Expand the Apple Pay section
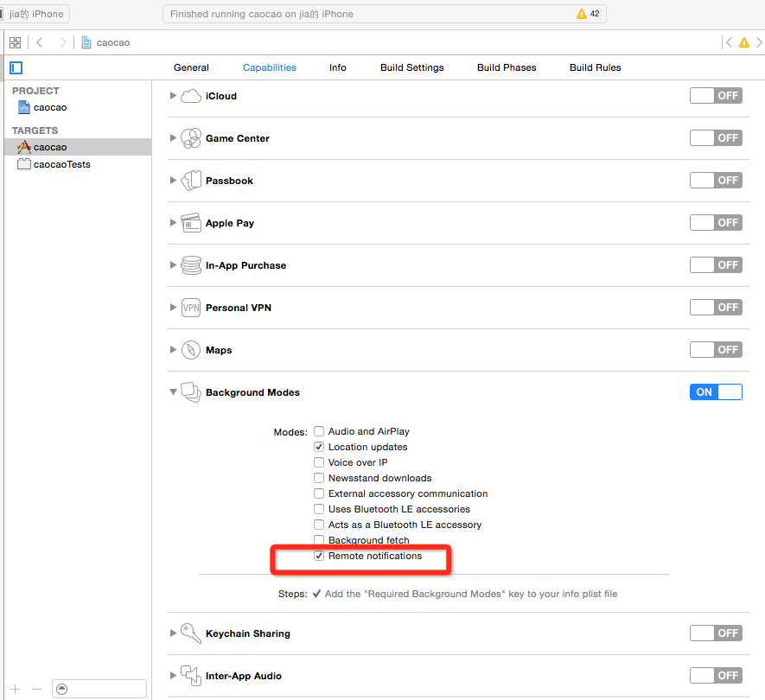This screenshot has width=765, height=700. pos(173,222)
